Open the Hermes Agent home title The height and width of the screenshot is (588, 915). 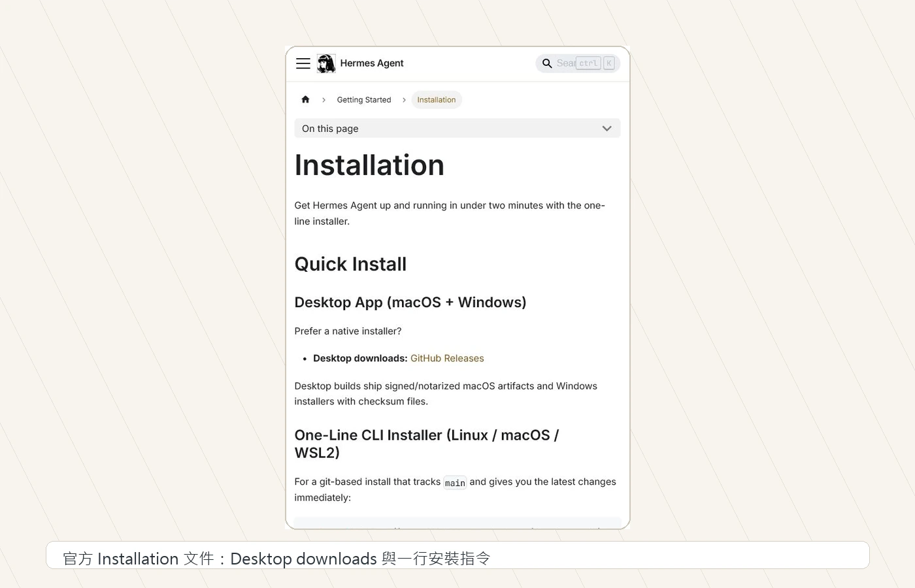pos(372,63)
